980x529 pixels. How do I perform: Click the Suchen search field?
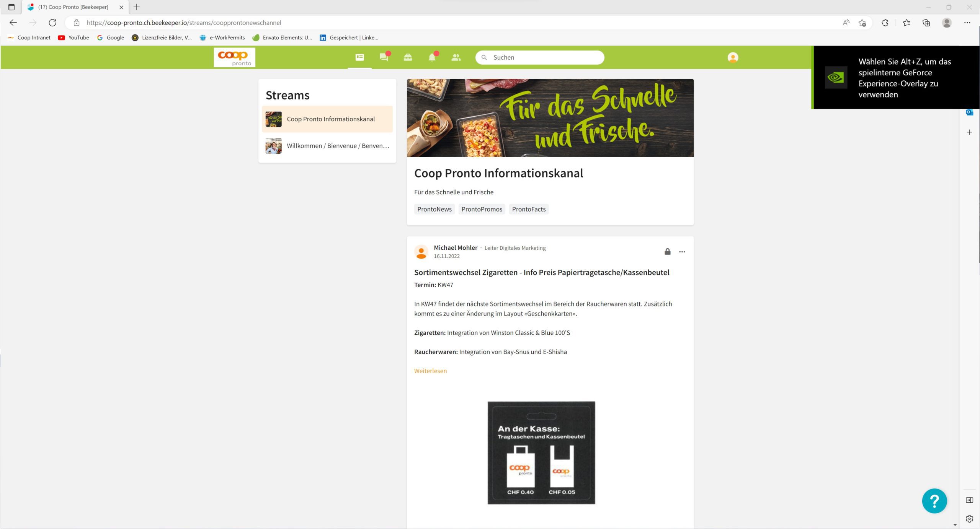point(540,57)
